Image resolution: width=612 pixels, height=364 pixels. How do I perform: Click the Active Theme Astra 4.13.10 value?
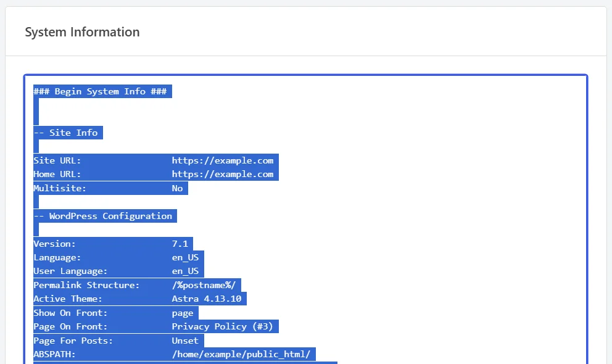(x=207, y=299)
